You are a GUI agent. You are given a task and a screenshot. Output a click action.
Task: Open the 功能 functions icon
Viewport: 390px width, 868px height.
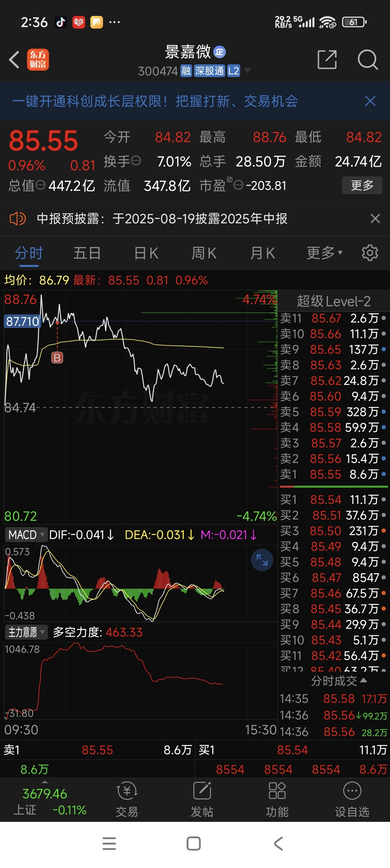[x=277, y=800]
